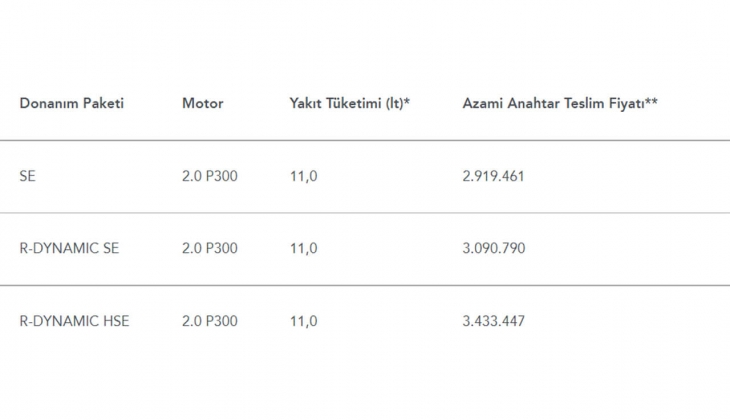This screenshot has width=730, height=420.
Task: Select the SE trim package cell
Action: point(28,176)
